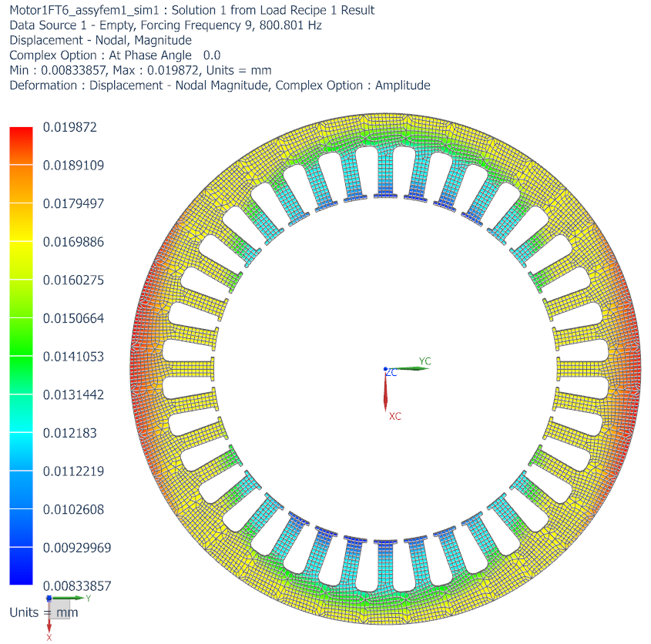This screenshot has height=644, width=651.
Task: Click the legend label 0.012183
Action: click(x=70, y=433)
